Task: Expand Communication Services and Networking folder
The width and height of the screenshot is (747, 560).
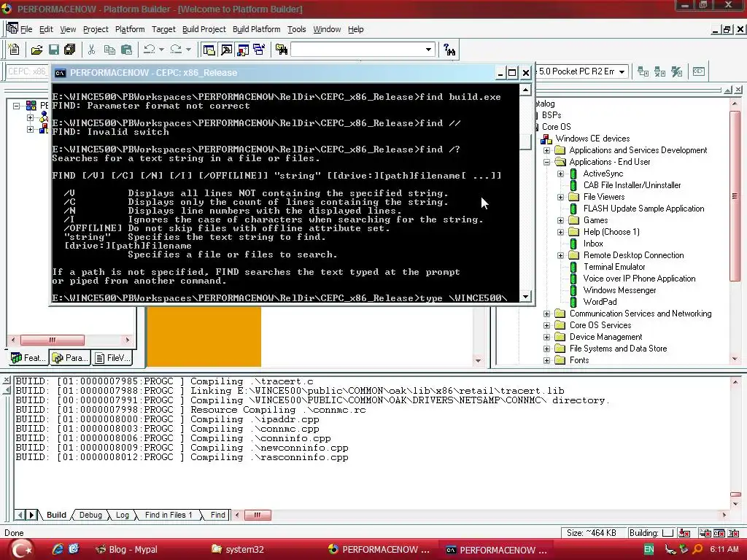Action: click(x=547, y=314)
